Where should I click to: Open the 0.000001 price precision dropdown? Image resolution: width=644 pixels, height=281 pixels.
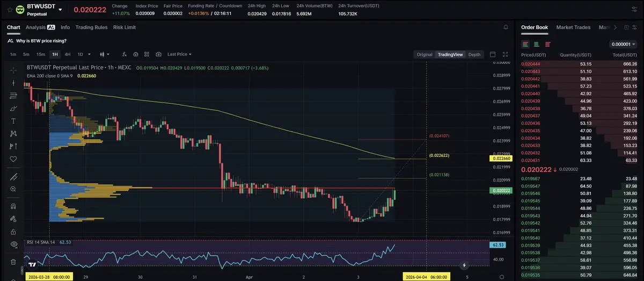[623, 44]
